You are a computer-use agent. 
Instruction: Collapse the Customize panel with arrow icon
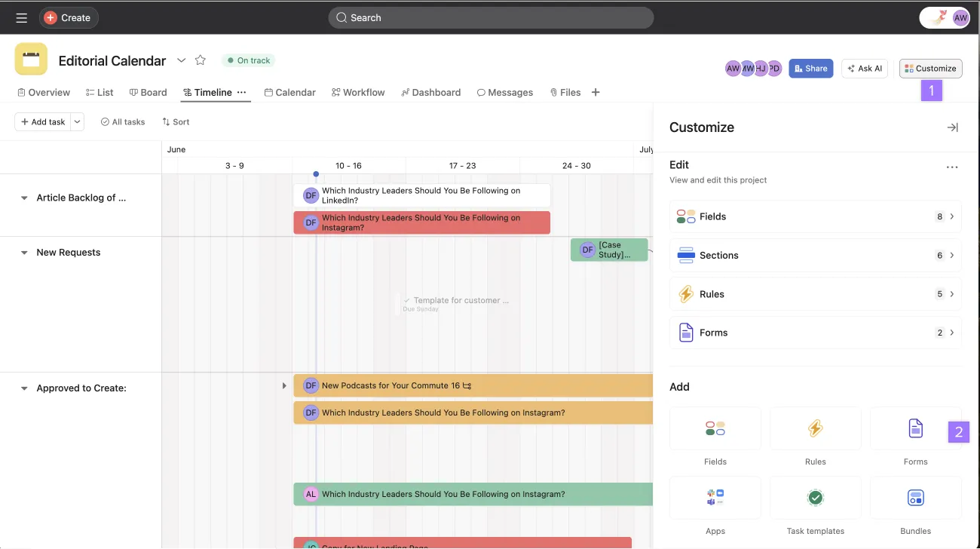pos(952,127)
